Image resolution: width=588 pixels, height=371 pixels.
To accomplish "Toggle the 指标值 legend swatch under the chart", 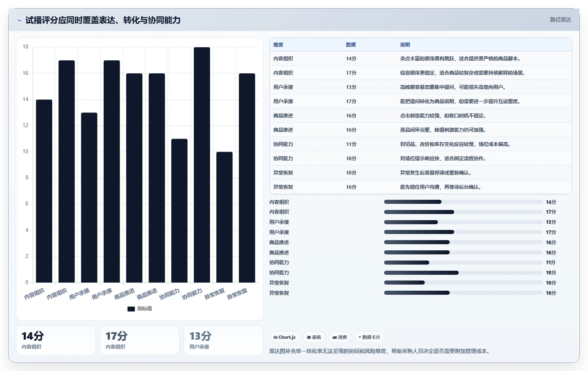I will 131,309.
